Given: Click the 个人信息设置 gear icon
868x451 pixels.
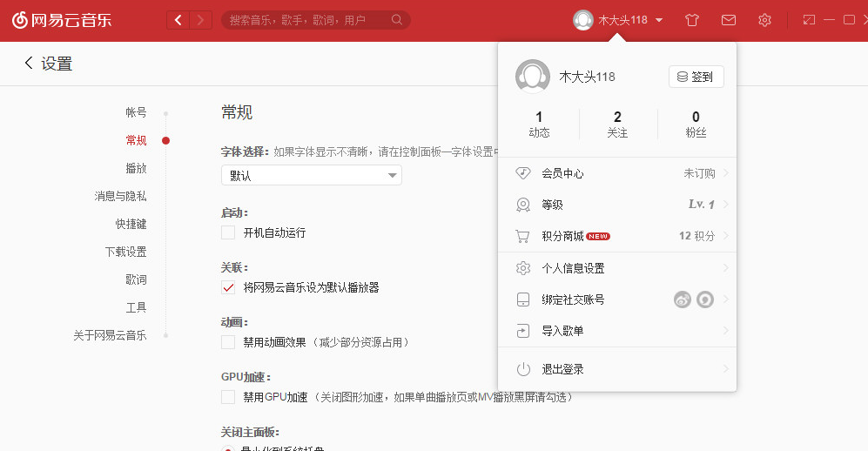Looking at the screenshot, I should tap(523, 268).
